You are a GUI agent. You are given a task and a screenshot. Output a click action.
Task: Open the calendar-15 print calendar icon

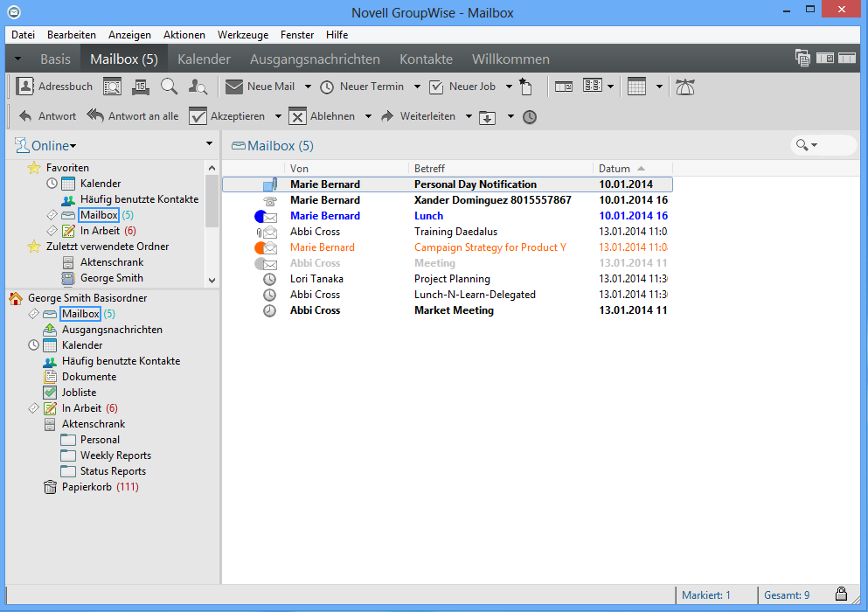pos(141,87)
